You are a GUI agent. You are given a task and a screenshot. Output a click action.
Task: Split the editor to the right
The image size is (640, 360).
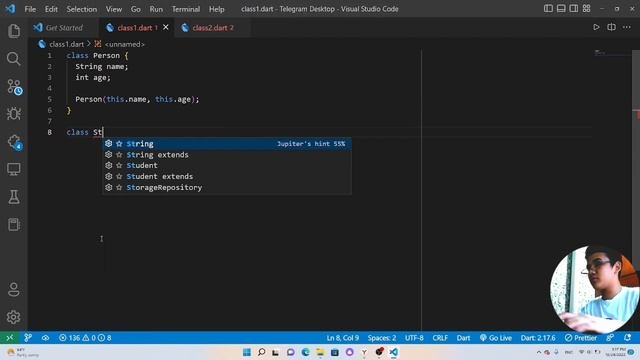(x=611, y=27)
